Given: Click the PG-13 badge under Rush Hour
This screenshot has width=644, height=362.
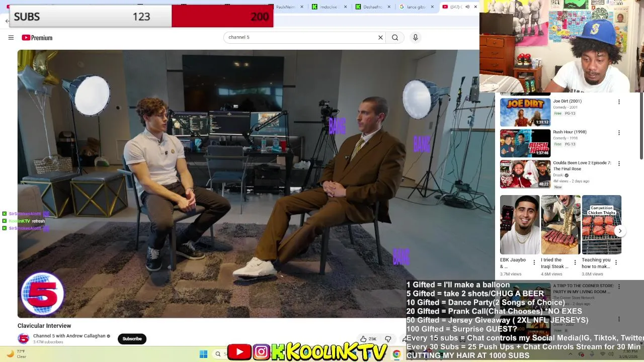Looking at the screenshot, I should click(x=570, y=144).
